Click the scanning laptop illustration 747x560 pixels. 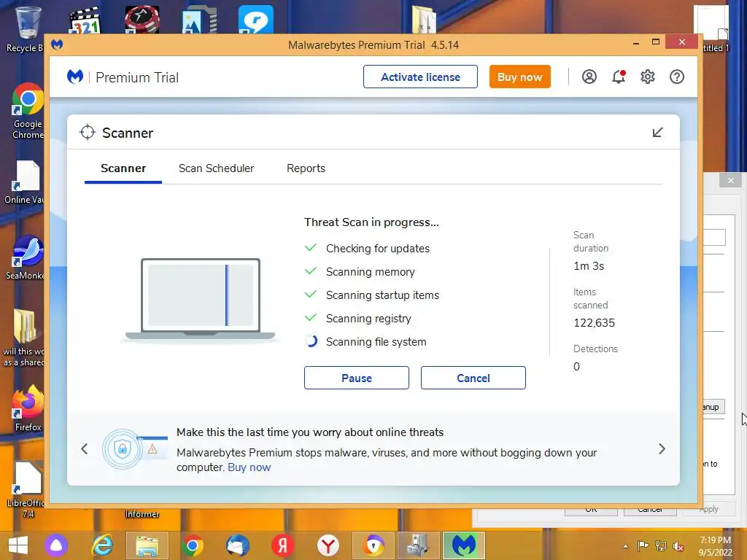tap(201, 299)
